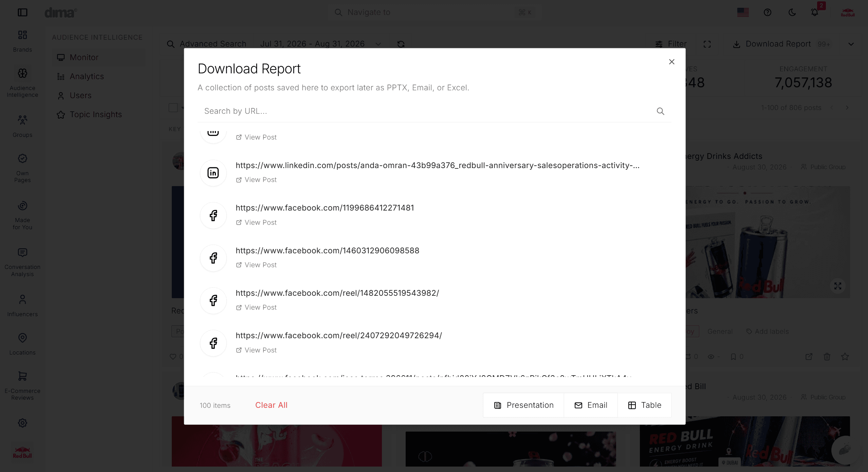This screenshot has height=472, width=868.
Task: Click the search magnifier in URL field
Action: (x=660, y=111)
